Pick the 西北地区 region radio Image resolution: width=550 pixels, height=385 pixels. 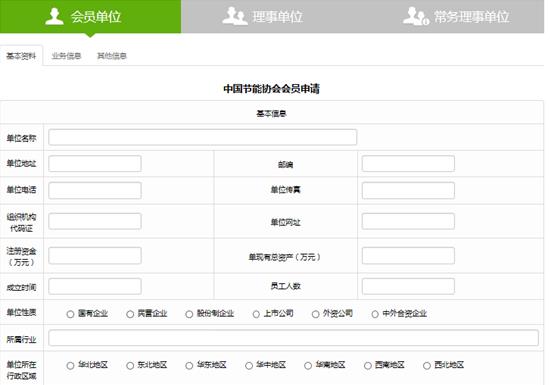[x=427, y=366]
